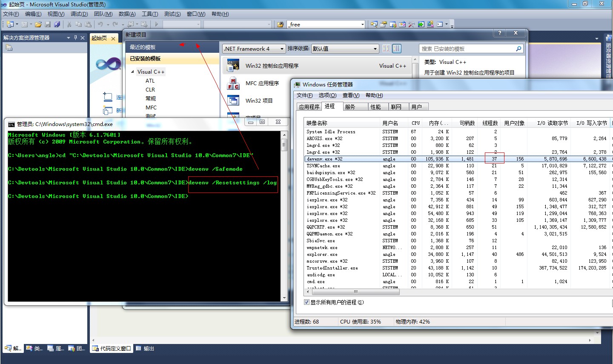Sort processes by the CPU column header

click(x=416, y=123)
